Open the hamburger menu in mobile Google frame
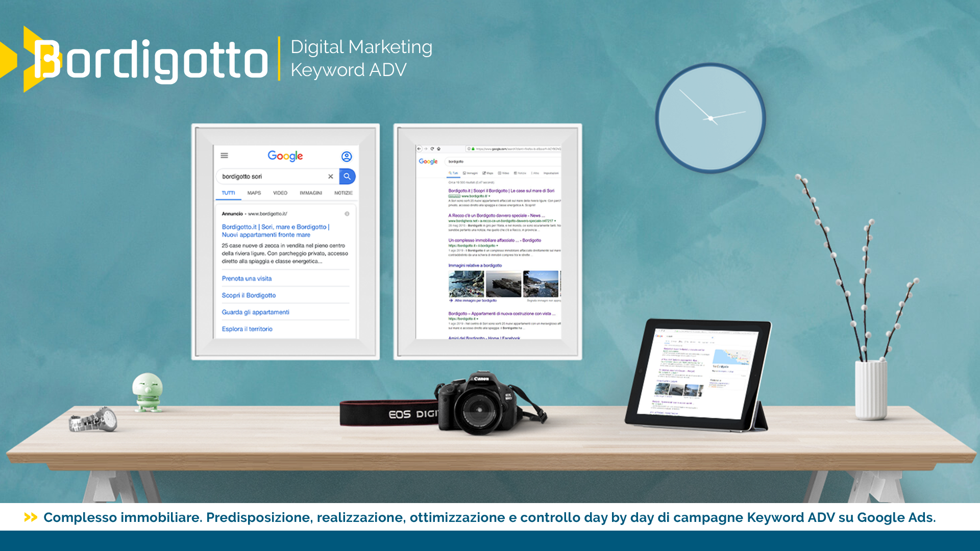Screen dimensions: 980x551 pyautogui.click(x=224, y=156)
